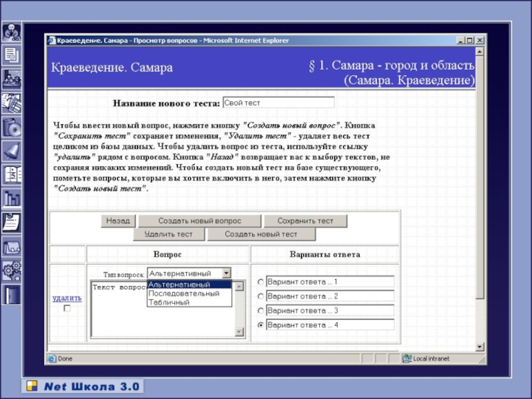This screenshot has width=532, height=399.
Task: Open the gears settings sidebar icon
Action: click(x=12, y=271)
